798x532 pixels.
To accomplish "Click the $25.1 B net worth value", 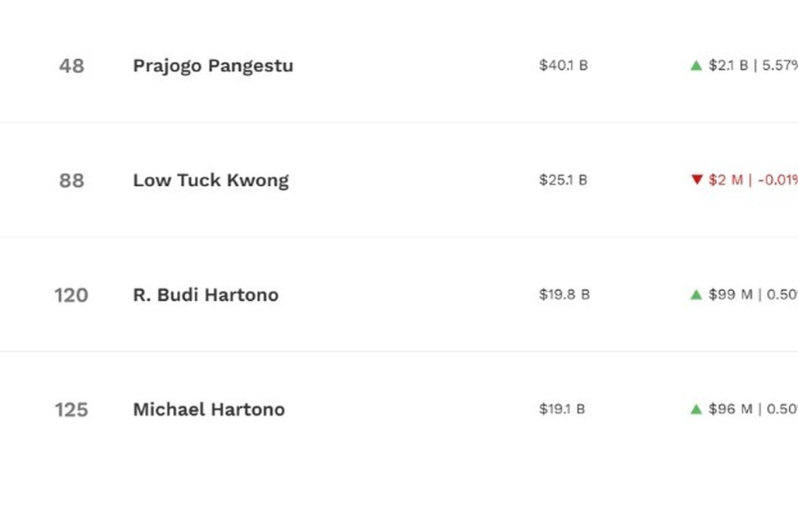I will (563, 180).
